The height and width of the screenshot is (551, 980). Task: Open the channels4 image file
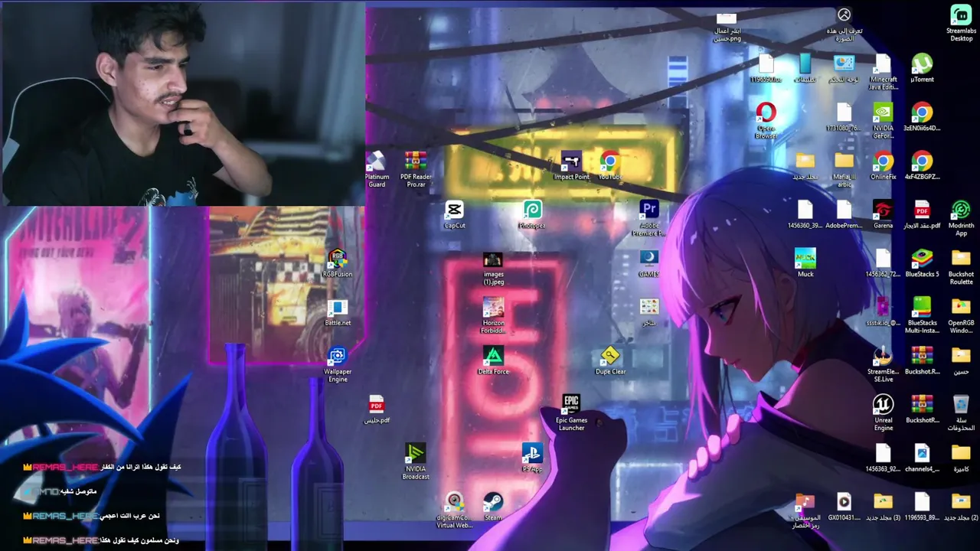coord(922,458)
